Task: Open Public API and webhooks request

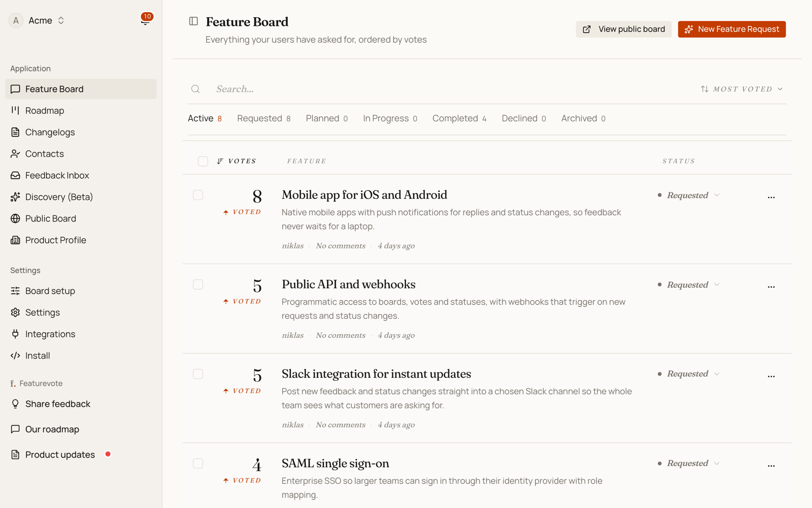Action: 349,284
